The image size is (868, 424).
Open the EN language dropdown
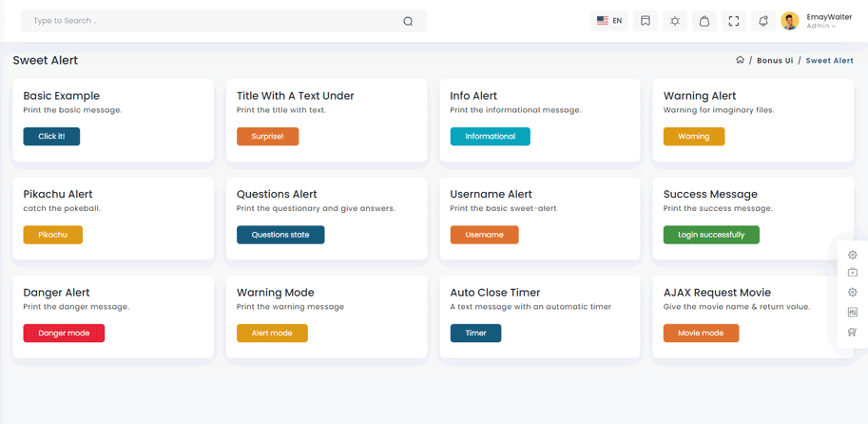coord(609,21)
